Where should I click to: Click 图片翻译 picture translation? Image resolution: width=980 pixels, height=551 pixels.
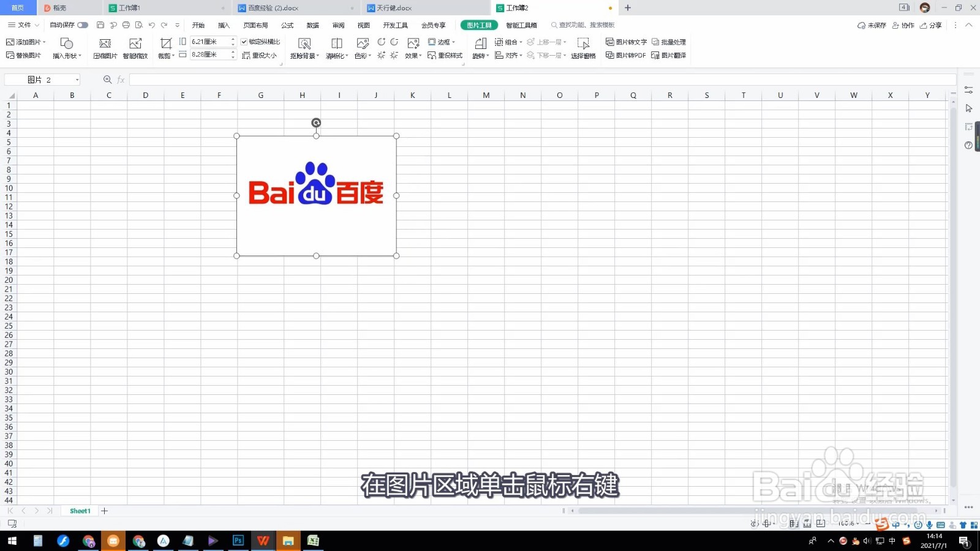[669, 55]
